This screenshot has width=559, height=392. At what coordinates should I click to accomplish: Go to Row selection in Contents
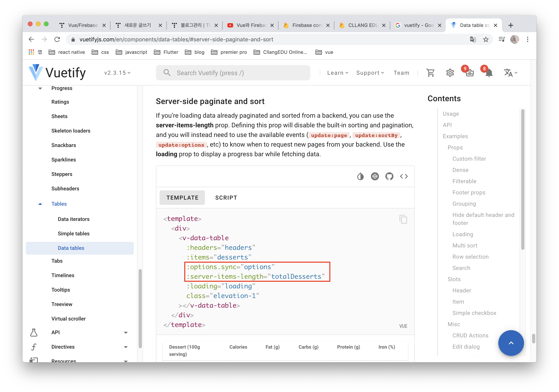(x=470, y=257)
